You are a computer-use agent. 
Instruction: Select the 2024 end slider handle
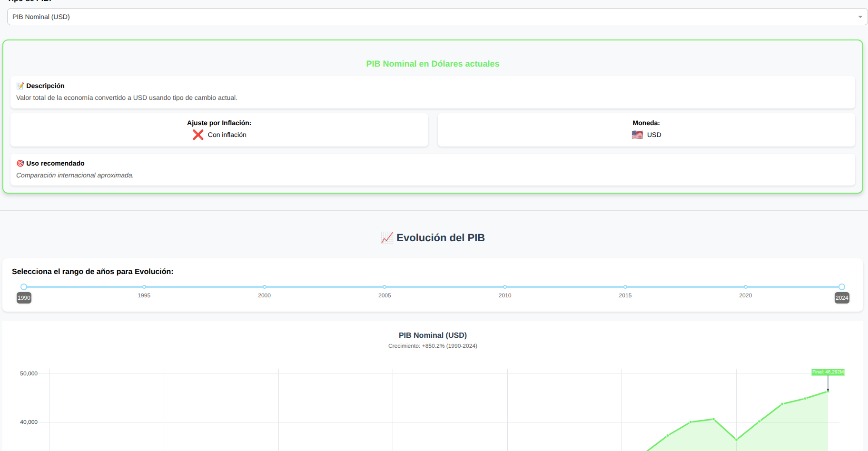[841, 287]
